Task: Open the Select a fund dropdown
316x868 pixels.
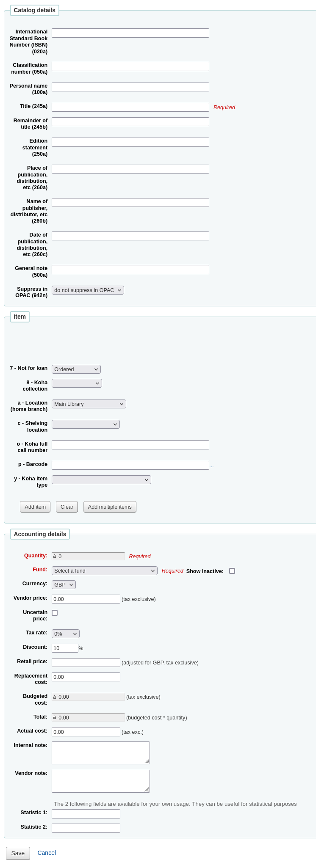Action: pos(105,571)
